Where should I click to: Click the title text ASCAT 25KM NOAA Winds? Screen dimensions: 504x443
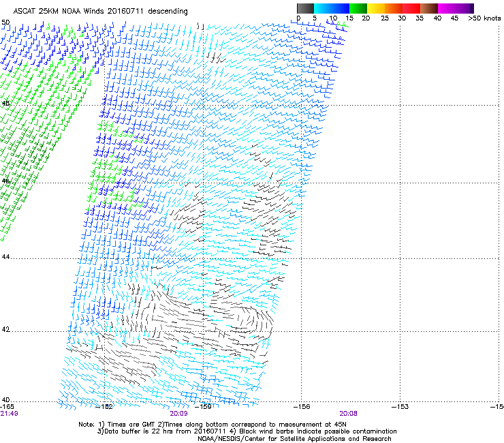point(59,11)
